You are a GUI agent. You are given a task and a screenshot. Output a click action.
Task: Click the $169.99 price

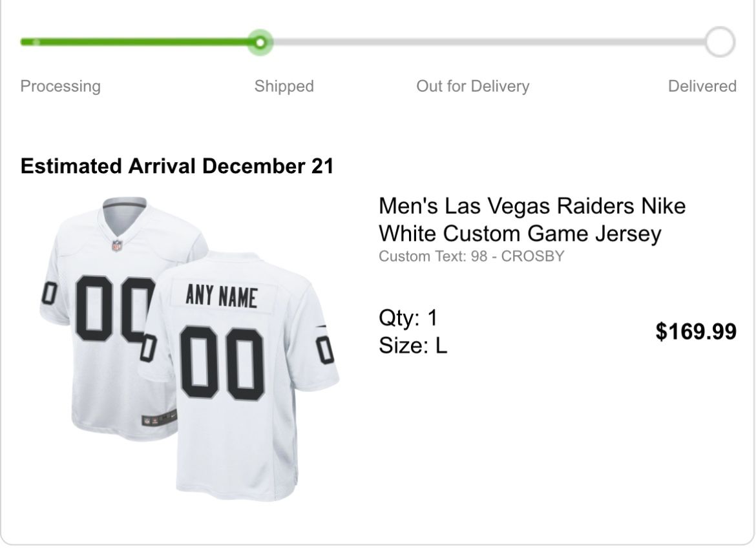pyautogui.click(x=695, y=332)
